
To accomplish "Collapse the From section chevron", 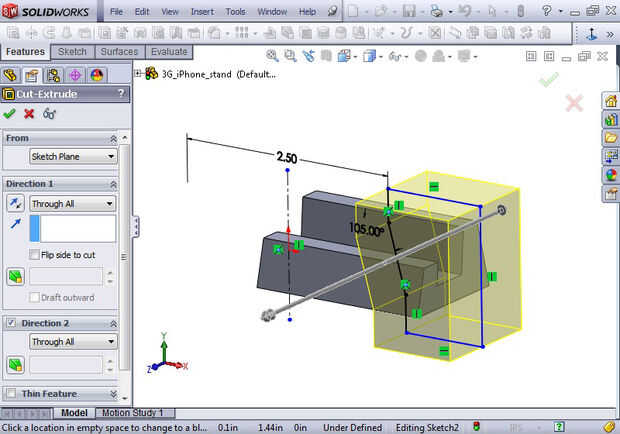I will (x=113, y=139).
